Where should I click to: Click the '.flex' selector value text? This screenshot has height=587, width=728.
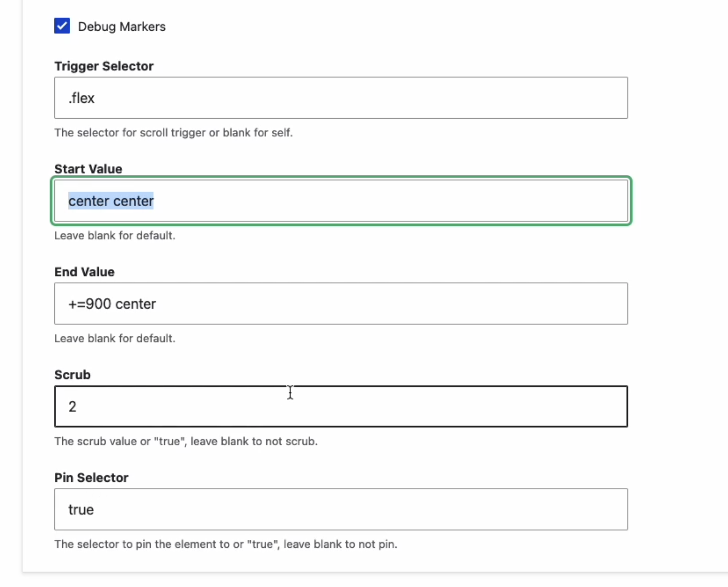click(81, 98)
